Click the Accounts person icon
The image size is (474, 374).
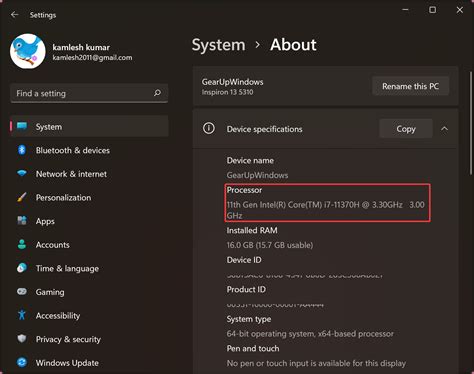click(x=22, y=244)
